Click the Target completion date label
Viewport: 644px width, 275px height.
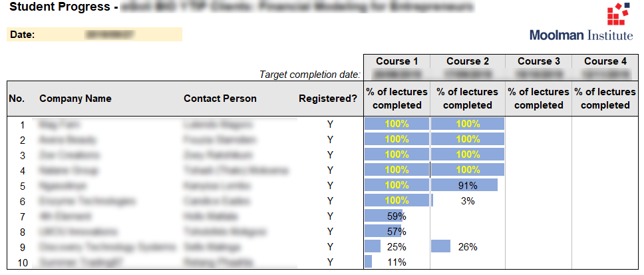[x=310, y=75]
